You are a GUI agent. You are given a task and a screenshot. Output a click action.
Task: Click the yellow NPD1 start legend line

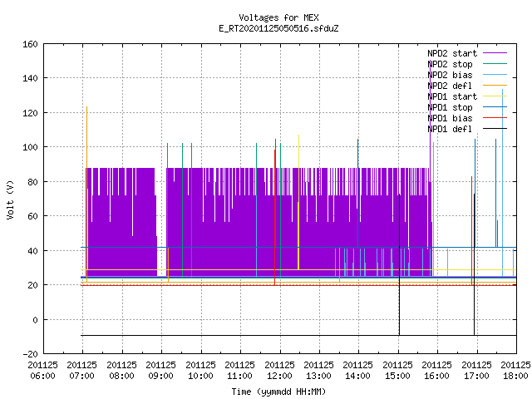coord(495,96)
